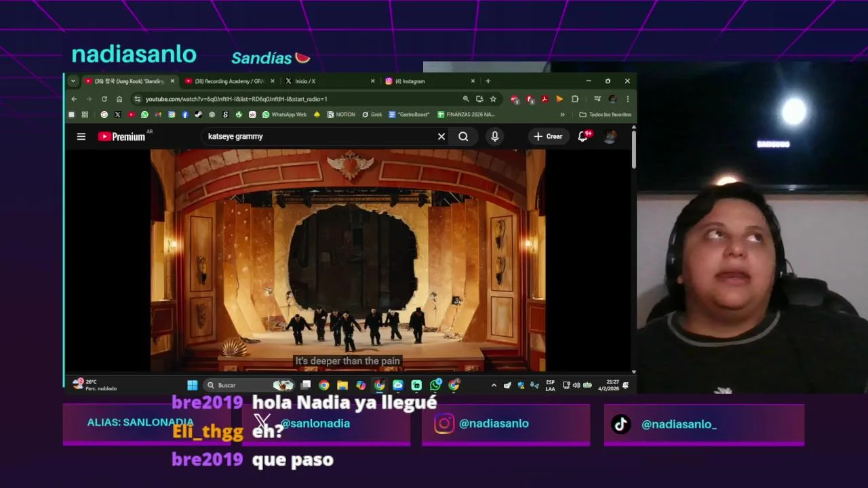The image size is (868, 488).
Task: Open Todos los favoritos folder
Action: tap(605, 115)
